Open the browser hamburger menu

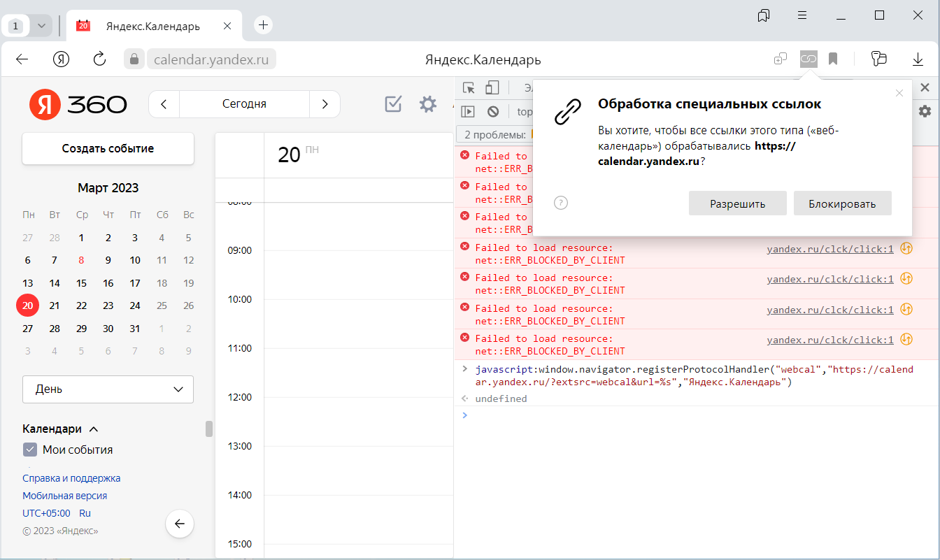[802, 15]
